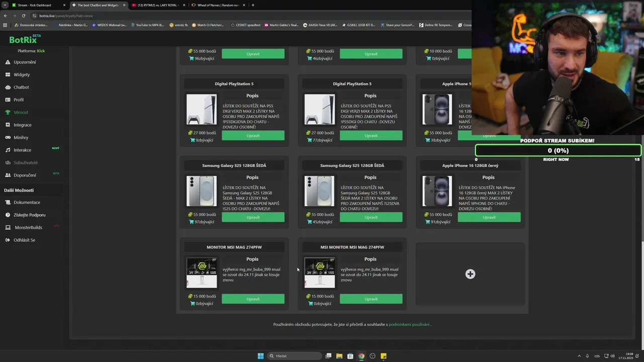The width and height of the screenshot is (644, 362).
Task: Click the Platforma: Kick label
Action: (31, 51)
